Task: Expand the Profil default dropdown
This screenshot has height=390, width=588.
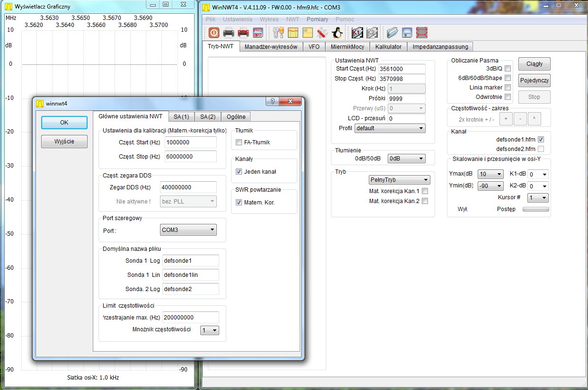Action: pyautogui.click(x=390, y=128)
